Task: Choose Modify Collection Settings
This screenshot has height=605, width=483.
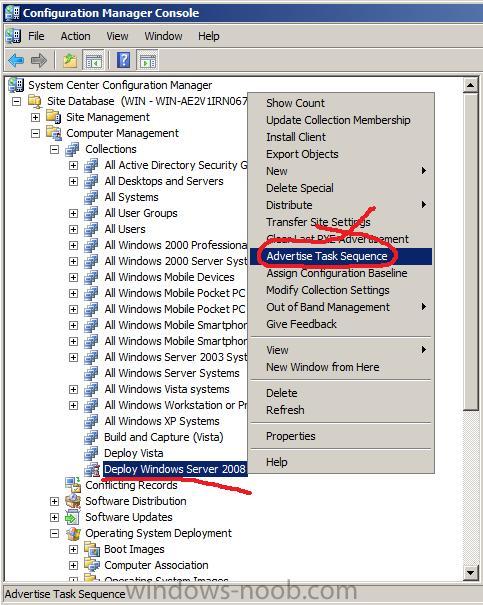Action: pos(341,290)
